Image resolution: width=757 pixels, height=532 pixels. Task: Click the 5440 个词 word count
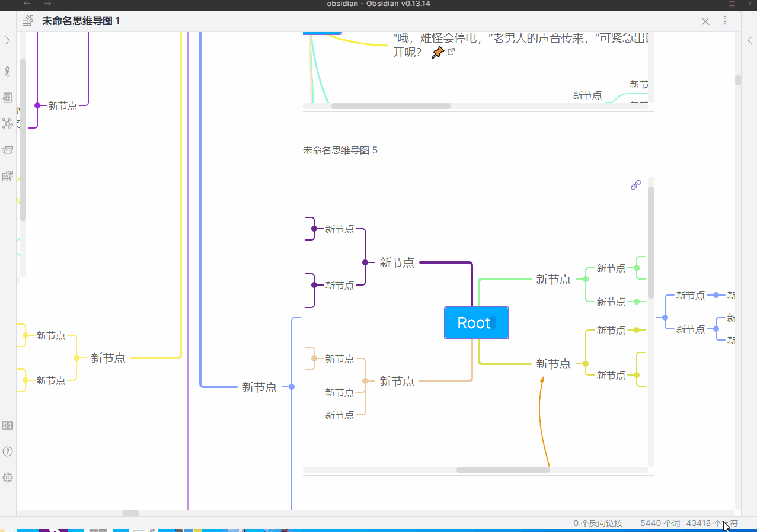[x=660, y=524]
